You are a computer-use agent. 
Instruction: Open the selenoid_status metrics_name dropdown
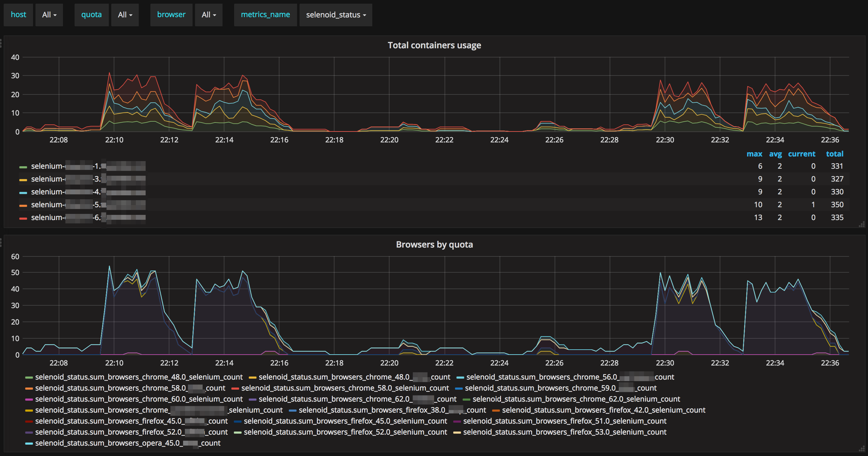click(x=336, y=15)
